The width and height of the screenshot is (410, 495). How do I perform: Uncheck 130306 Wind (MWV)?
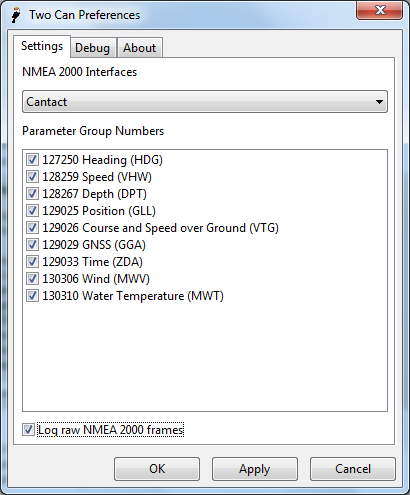point(32,279)
